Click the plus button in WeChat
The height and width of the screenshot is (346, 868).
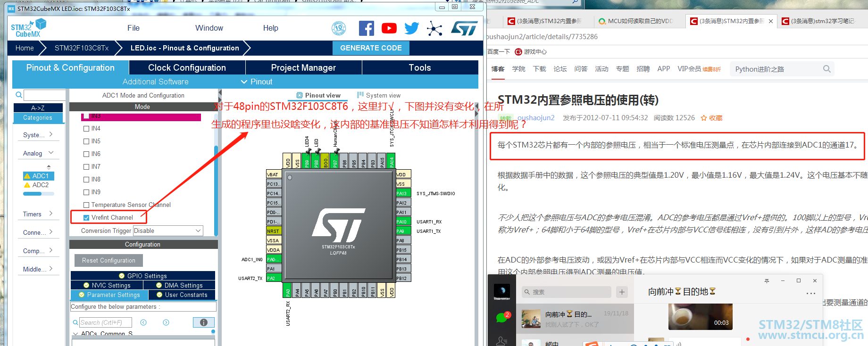tap(622, 292)
